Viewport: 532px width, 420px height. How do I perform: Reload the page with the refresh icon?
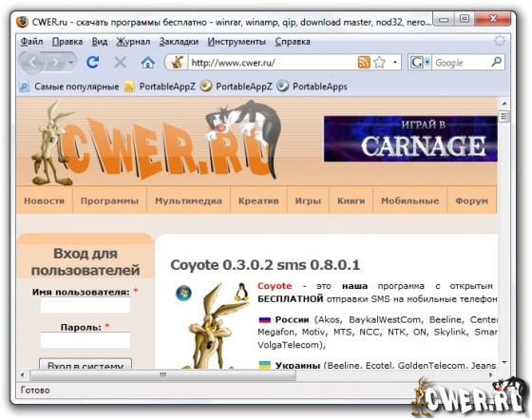pos(92,62)
